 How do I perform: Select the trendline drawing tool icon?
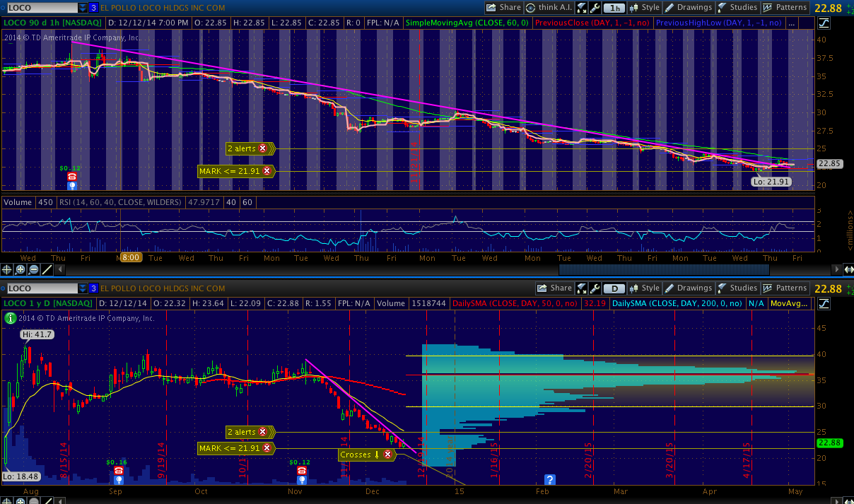click(47, 269)
